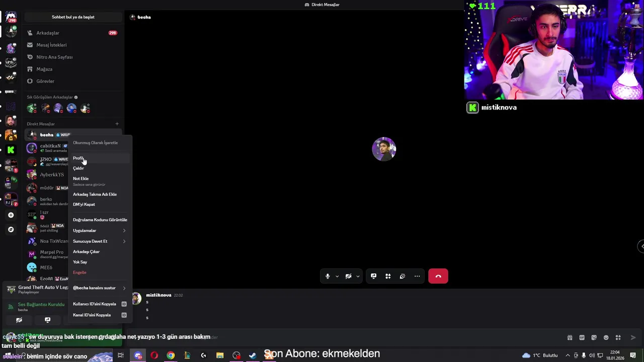The image size is (644, 362).
Task: Click the Add a Server plus icon
Action: tap(11, 215)
